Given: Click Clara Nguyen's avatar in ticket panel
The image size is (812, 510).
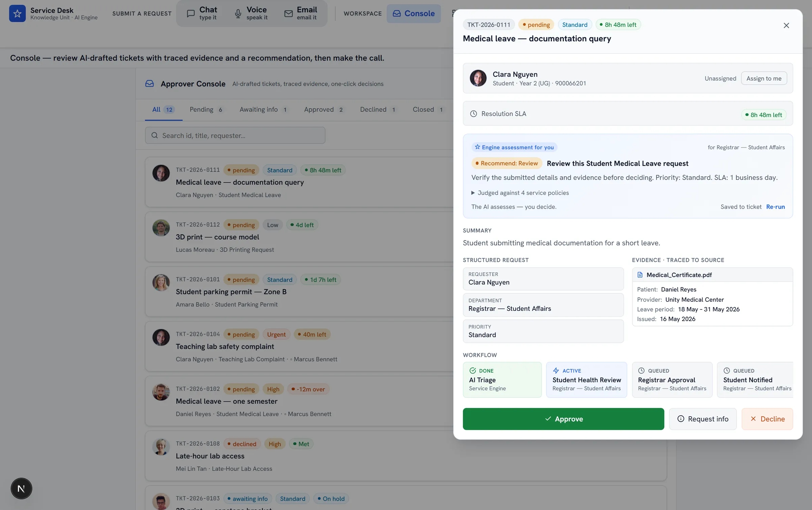Looking at the screenshot, I should coord(478,78).
